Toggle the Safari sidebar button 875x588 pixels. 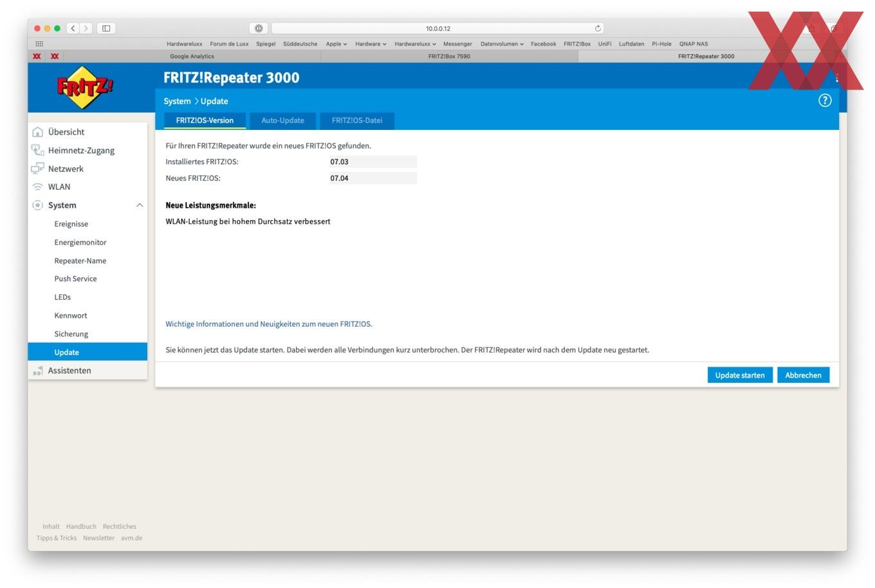(x=106, y=28)
